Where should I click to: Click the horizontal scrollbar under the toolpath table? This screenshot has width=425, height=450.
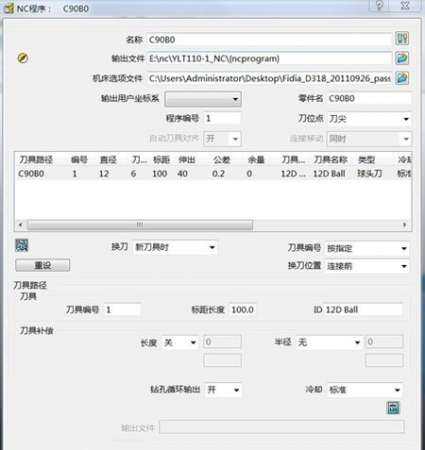coord(213,225)
